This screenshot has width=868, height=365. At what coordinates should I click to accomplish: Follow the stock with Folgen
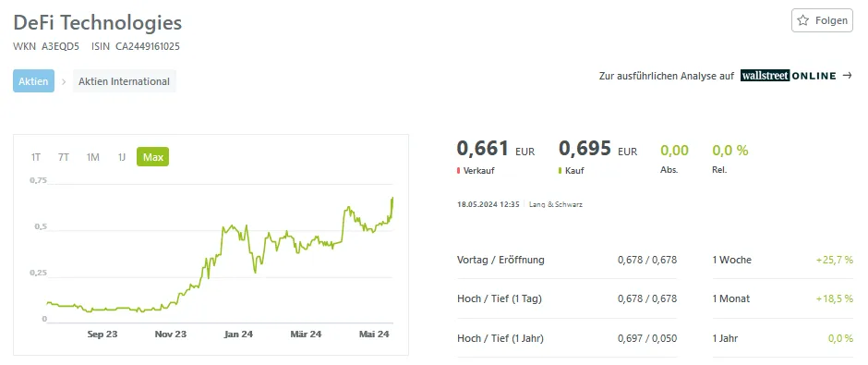pyautogui.click(x=822, y=20)
